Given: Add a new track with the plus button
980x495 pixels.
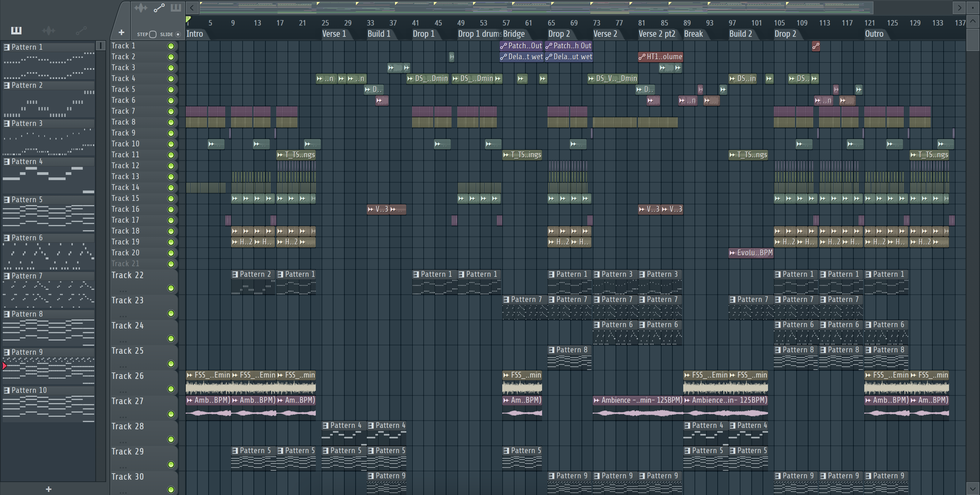Looking at the screenshot, I should (x=121, y=33).
